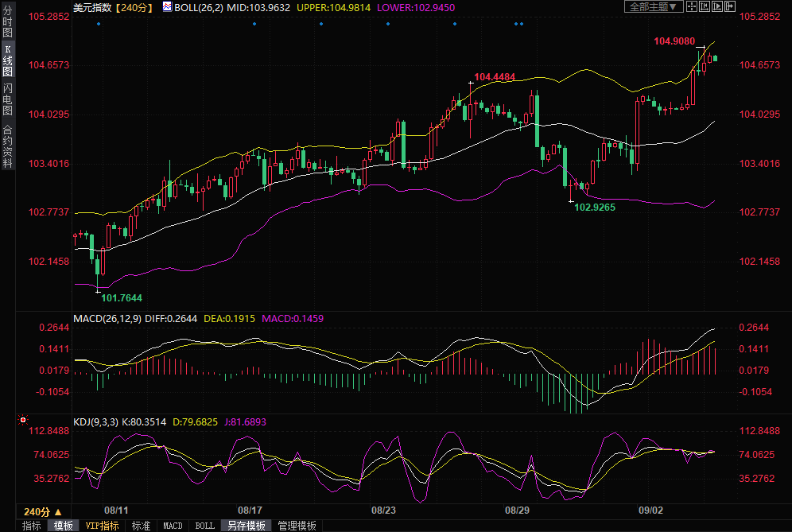
Task: Click the VIP指标 template button
Action: tap(102, 526)
